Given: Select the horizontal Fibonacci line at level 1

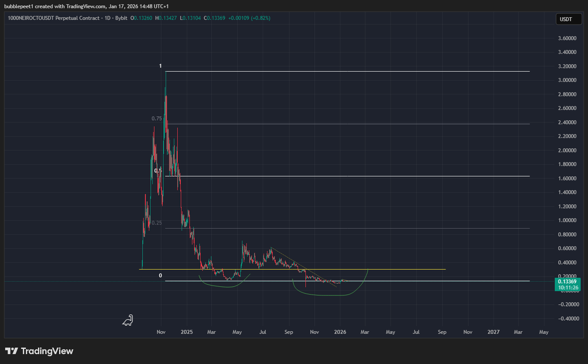Looking at the screenshot, I should (x=347, y=72).
